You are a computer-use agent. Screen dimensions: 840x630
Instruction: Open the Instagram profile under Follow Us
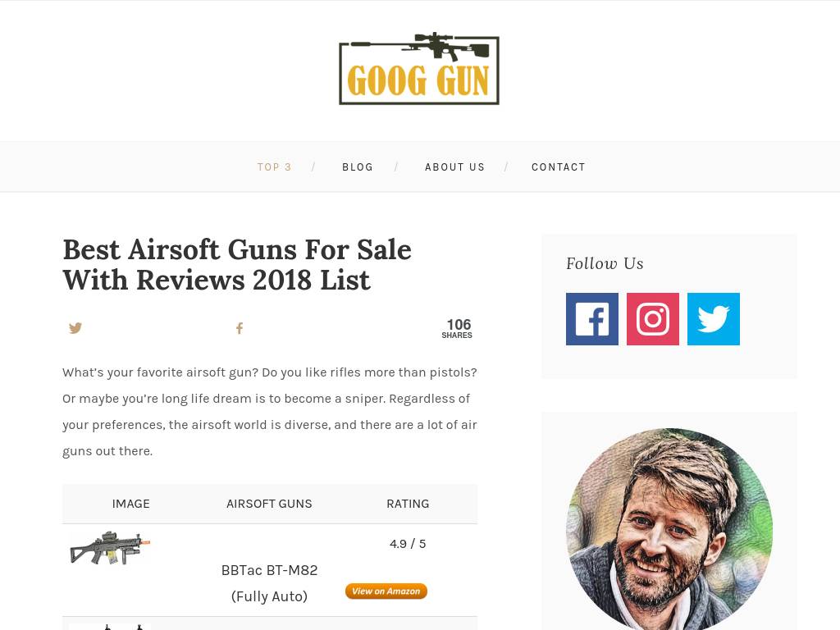click(x=652, y=319)
